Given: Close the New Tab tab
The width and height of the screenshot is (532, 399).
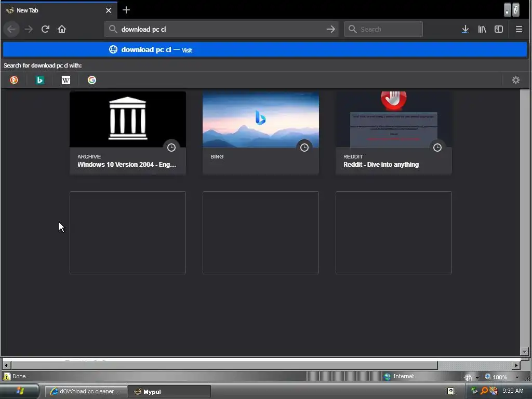Looking at the screenshot, I should (x=109, y=10).
